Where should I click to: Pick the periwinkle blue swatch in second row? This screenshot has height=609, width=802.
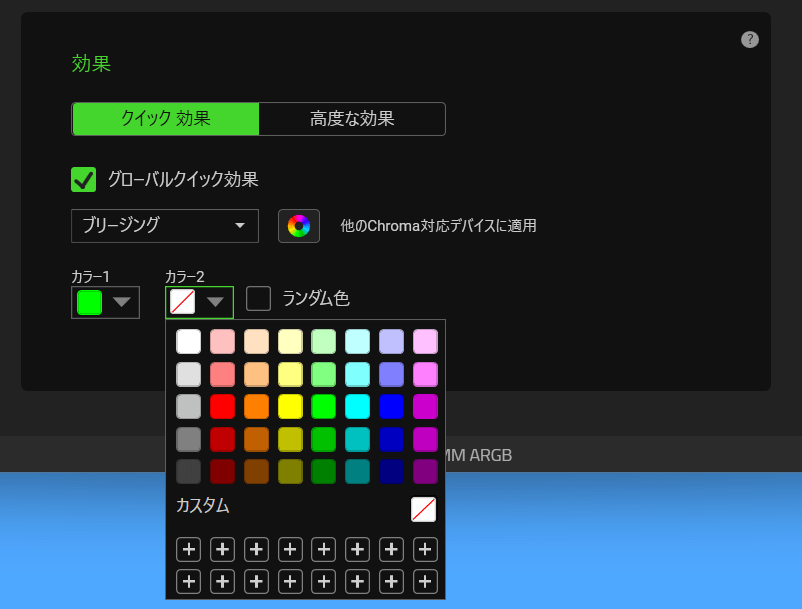[391, 374]
